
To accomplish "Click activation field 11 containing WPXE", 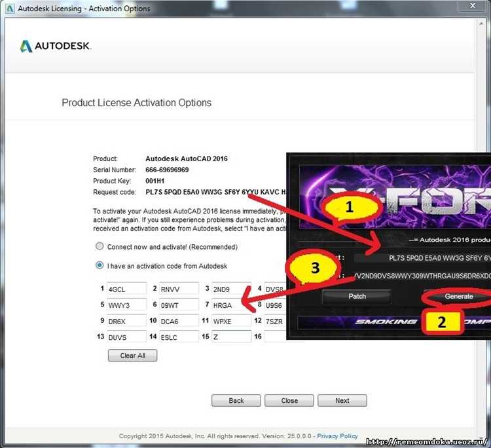I will pyautogui.click(x=231, y=321).
